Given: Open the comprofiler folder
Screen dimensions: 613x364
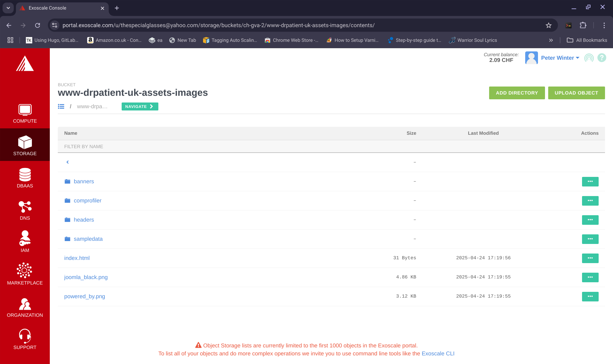Looking at the screenshot, I should pos(87,201).
